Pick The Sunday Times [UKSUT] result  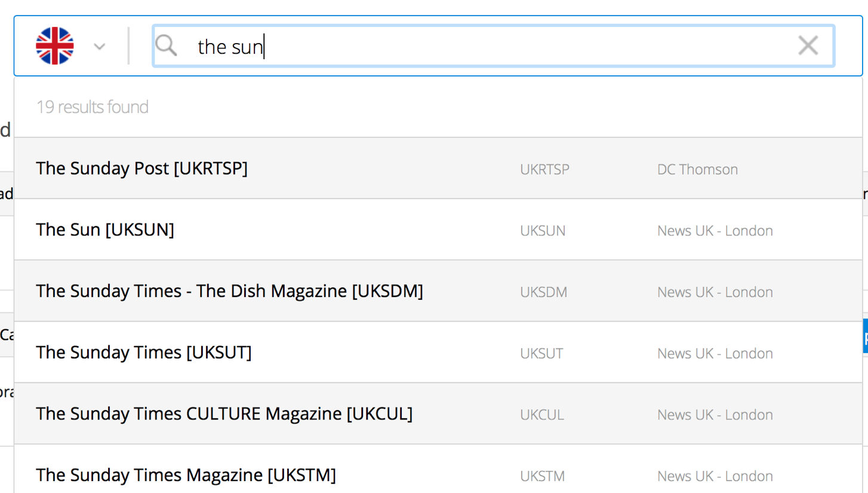pyautogui.click(x=438, y=353)
